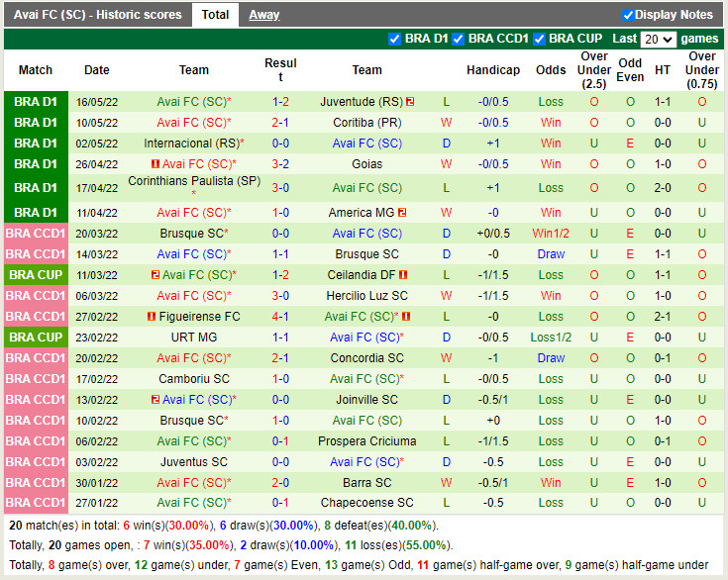Open Chapecoense SC team link
Viewport: 728px width, 580px height.
(x=366, y=503)
